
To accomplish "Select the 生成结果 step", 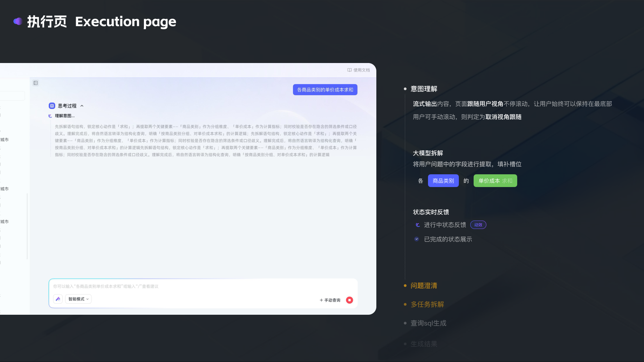I will (424, 344).
